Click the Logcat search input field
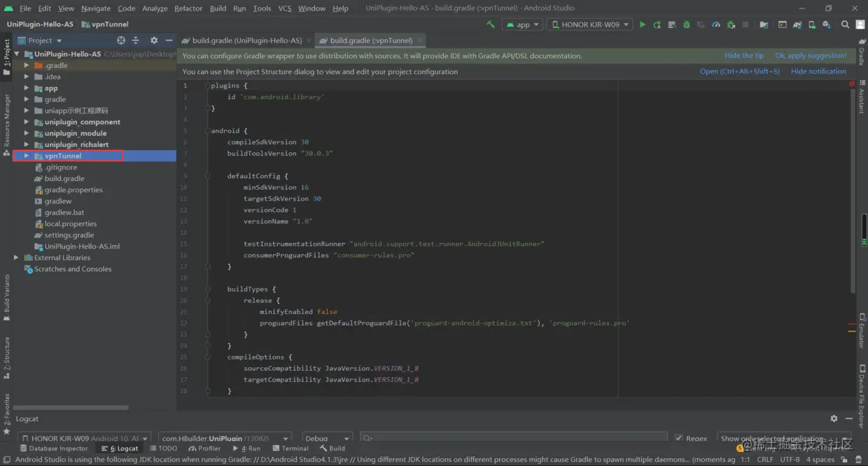 pyautogui.click(x=514, y=438)
